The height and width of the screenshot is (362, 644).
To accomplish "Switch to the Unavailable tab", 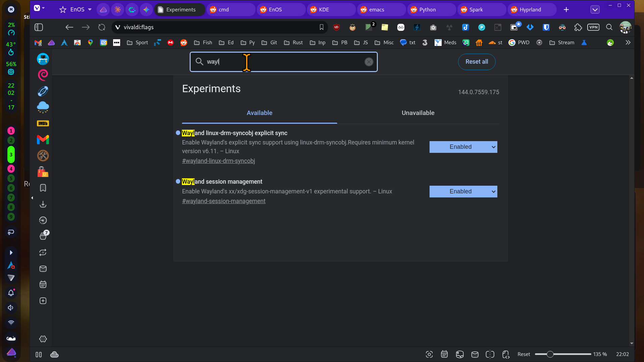I will click(x=418, y=113).
